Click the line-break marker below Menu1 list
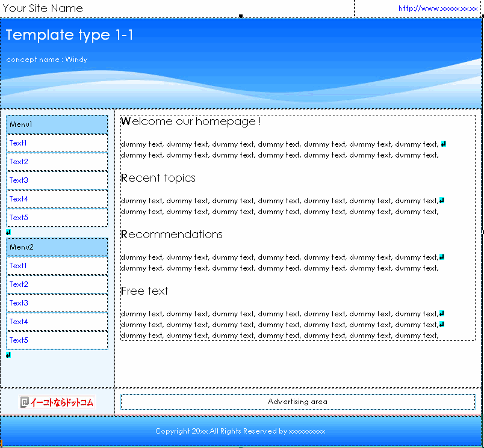The height and width of the screenshot is (448, 484). tap(8, 232)
